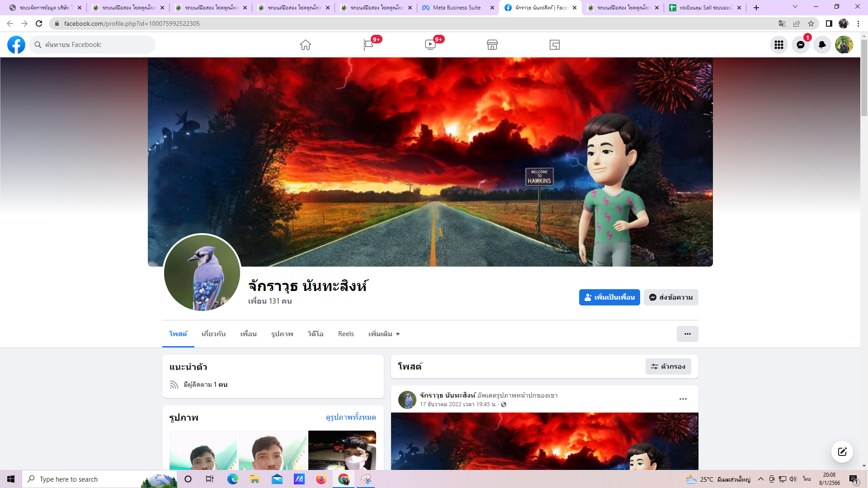Viewport: 868px width, 488px height.
Task: Open the Messenger chat icon
Action: click(800, 45)
